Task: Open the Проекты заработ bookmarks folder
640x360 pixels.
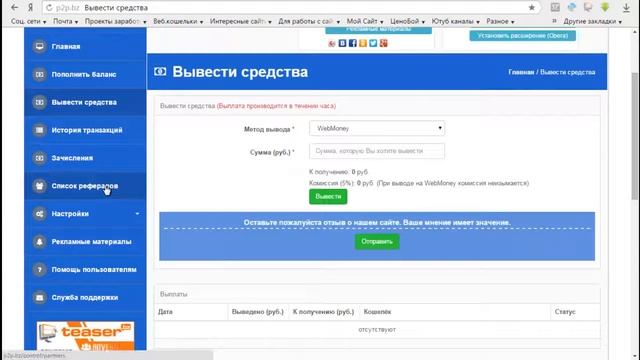Action: click(116, 21)
